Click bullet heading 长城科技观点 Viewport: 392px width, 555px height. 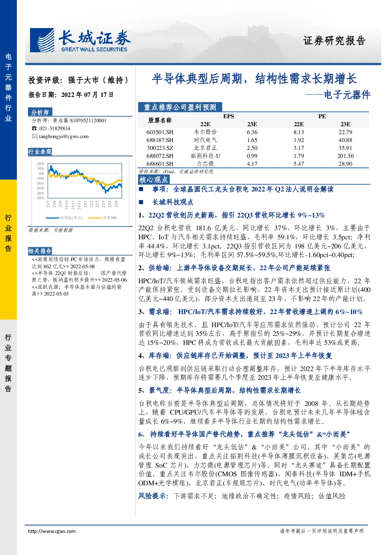[x=173, y=202]
